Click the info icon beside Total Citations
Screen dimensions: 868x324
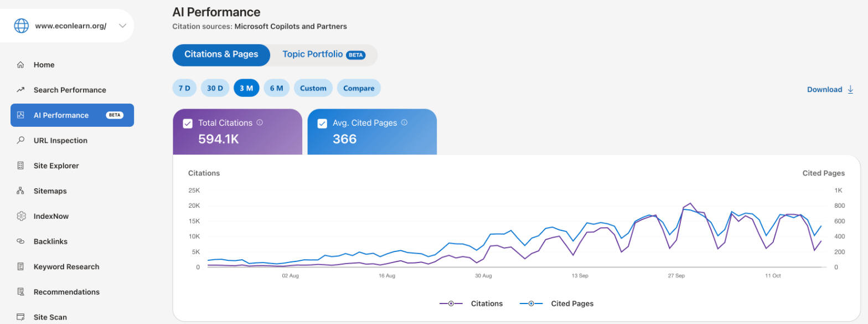pyautogui.click(x=259, y=123)
